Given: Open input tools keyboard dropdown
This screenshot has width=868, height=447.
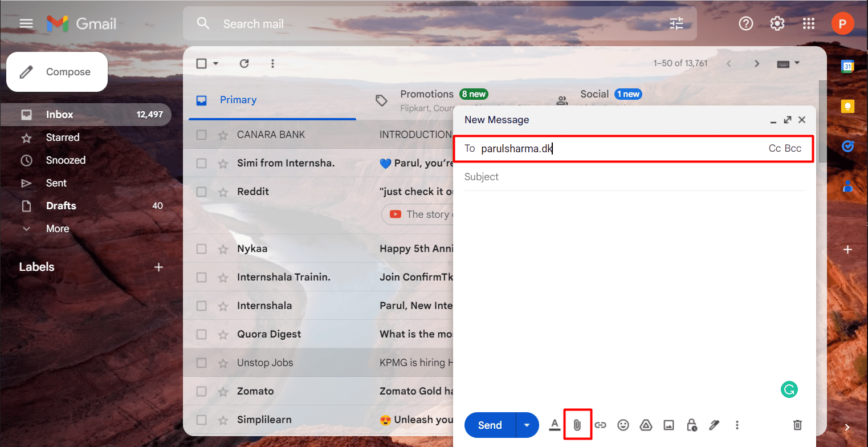Looking at the screenshot, I should coord(789,63).
